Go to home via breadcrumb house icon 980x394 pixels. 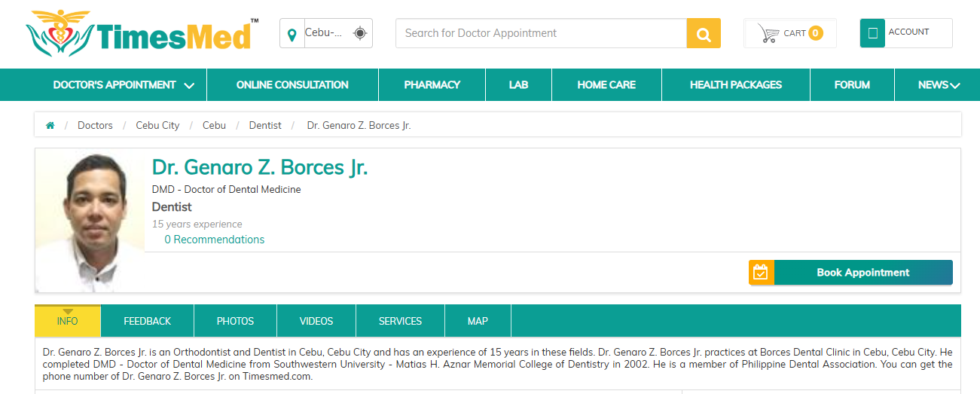click(x=50, y=126)
